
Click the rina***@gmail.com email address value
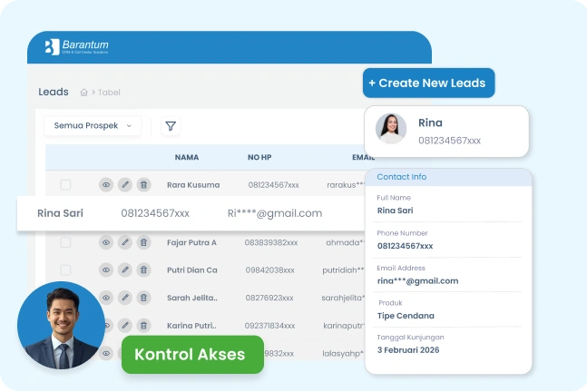click(417, 280)
